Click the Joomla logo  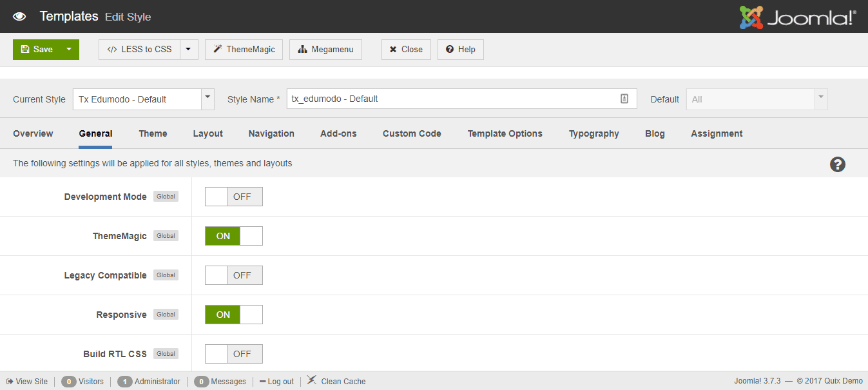point(798,17)
